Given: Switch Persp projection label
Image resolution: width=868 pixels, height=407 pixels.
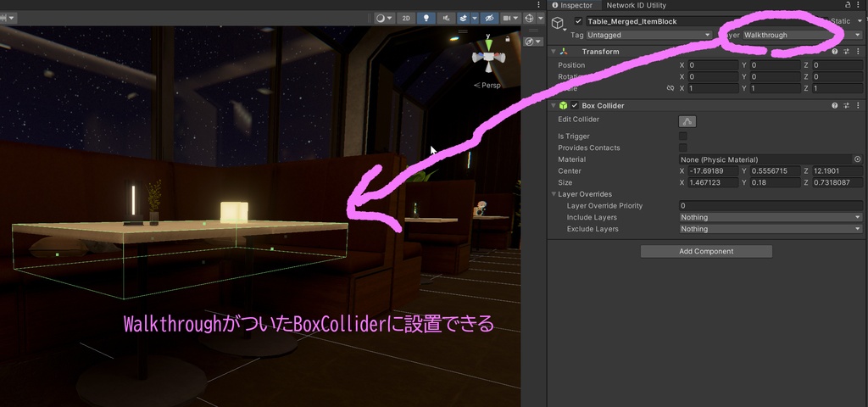Looking at the screenshot, I should (487, 86).
